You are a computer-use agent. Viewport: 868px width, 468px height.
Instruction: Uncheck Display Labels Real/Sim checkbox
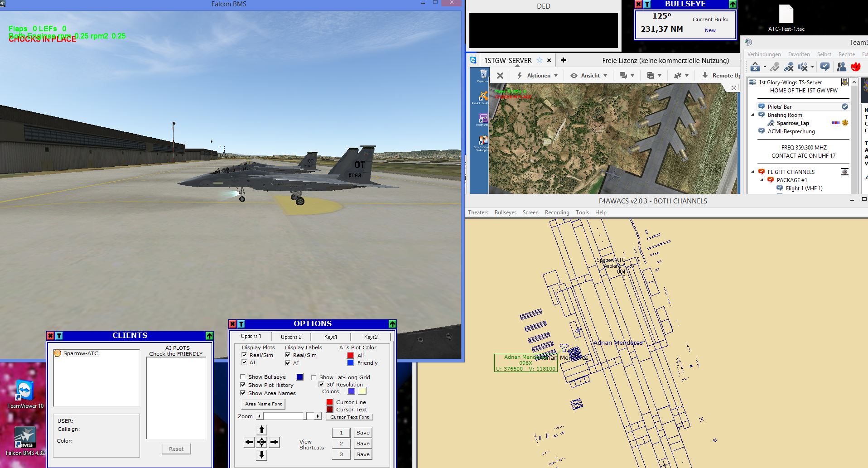click(x=288, y=355)
